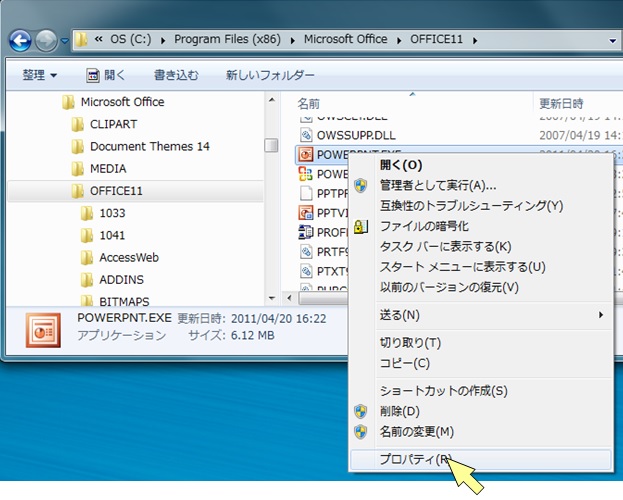
Task: Open the recent pages dropdown beside Forward
Action: (x=64, y=41)
